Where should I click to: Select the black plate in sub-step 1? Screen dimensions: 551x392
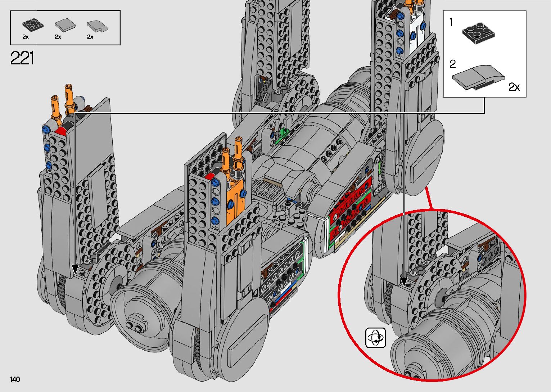point(478,32)
